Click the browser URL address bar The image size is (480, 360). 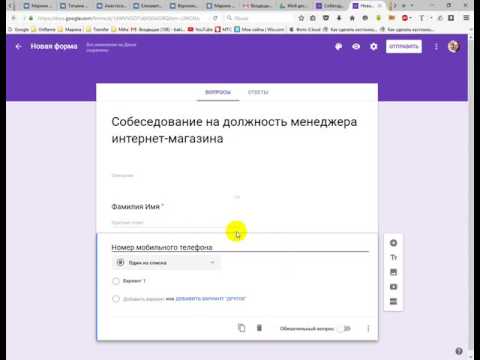(118, 18)
